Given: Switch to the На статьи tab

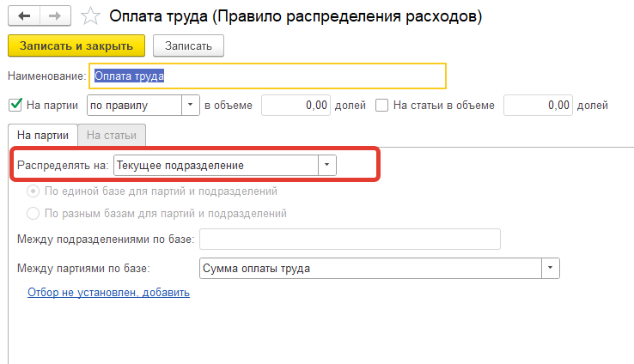Looking at the screenshot, I should click(x=112, y=135).
